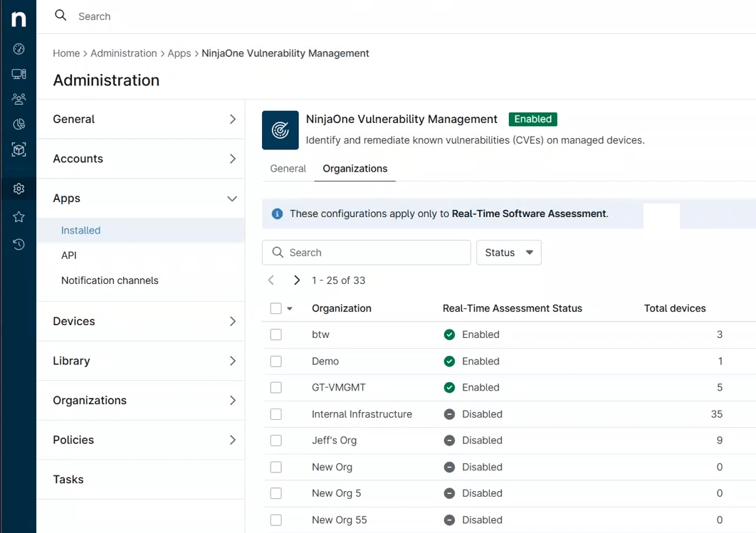Go to Administration breadcrumb link
This screenshot has width=756, height=533.
tap(123, 53)
